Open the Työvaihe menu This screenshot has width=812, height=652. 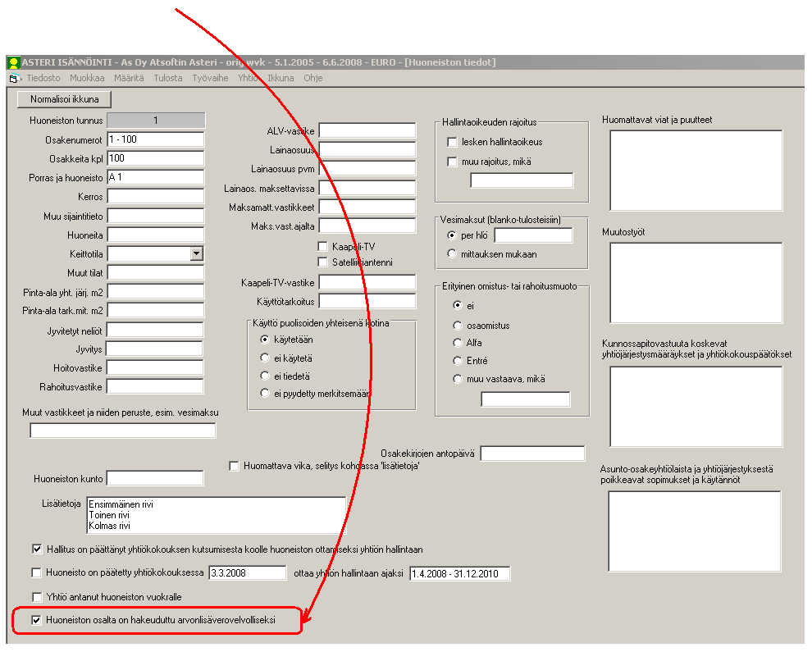pyautogui.click(x=210, y=78)
